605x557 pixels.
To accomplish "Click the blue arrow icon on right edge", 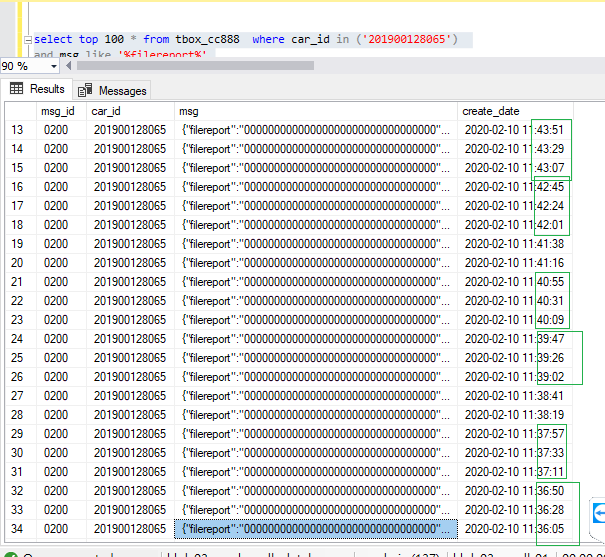I will click(x=599, y=513).
